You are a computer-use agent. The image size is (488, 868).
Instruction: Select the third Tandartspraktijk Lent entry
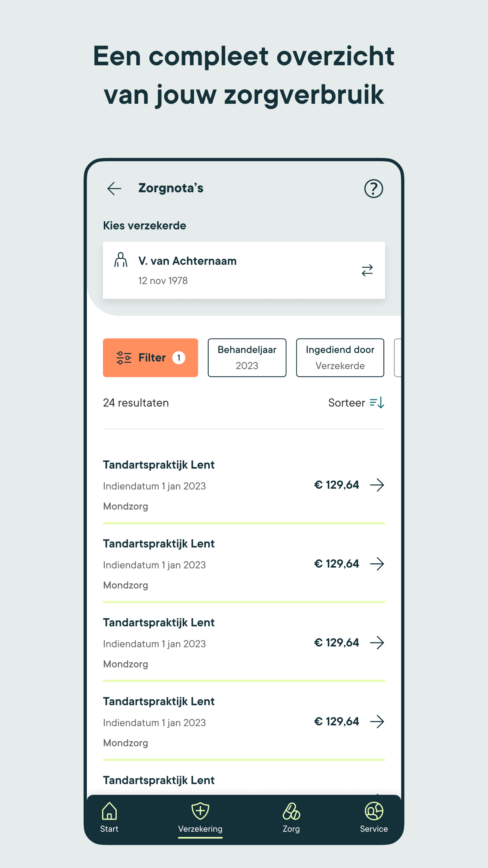(x=244, y=642)
